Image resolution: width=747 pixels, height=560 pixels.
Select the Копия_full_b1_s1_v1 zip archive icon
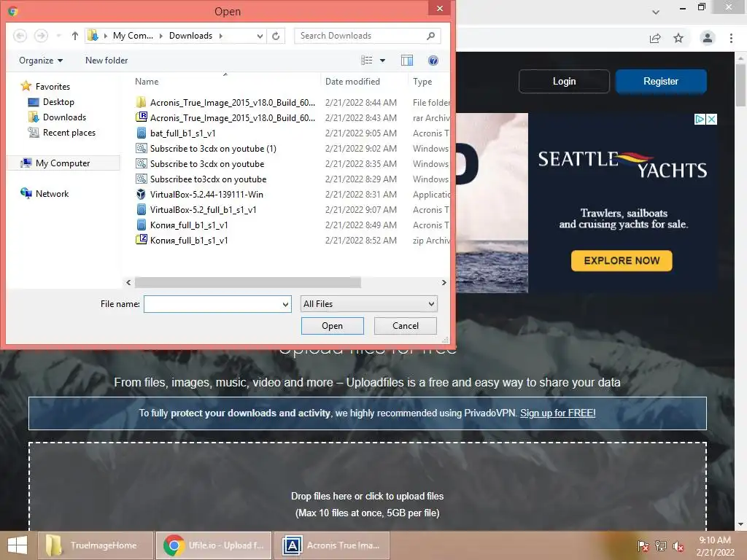(141, 240)
